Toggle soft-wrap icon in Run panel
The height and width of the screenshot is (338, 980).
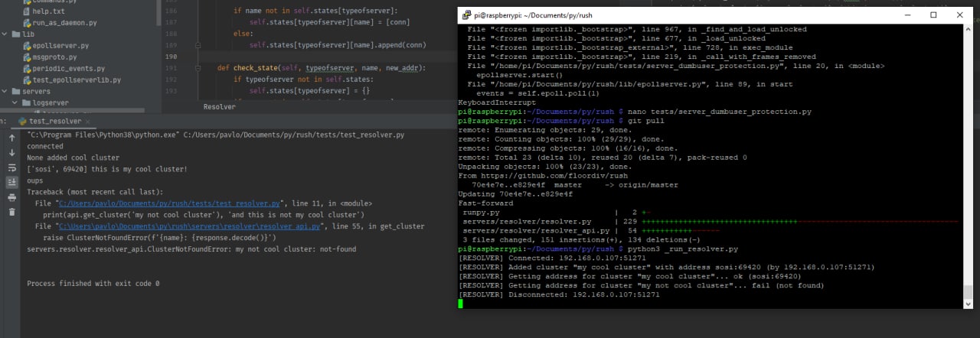(x=11, y=167)
